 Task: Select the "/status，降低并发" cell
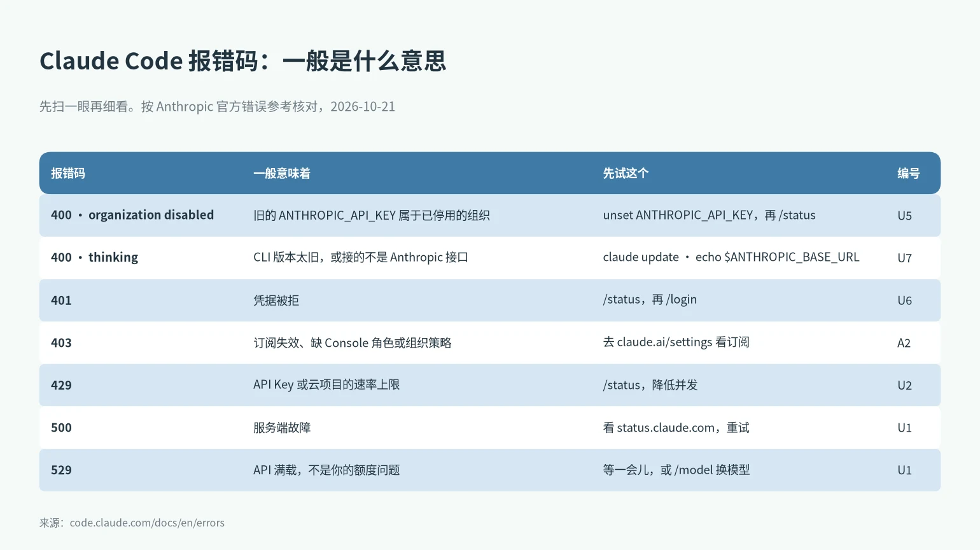pos(650,385)
